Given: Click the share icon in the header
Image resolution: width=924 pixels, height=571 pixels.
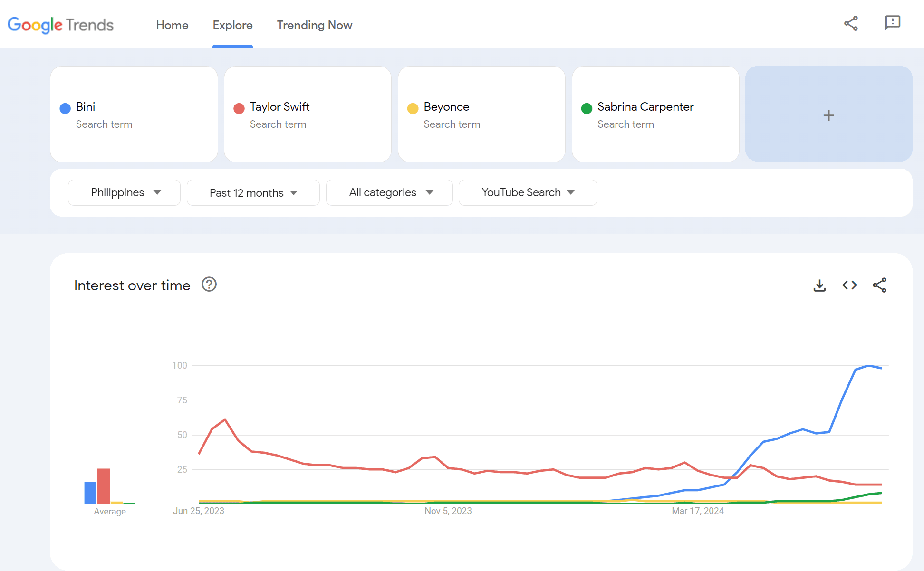Looking at the screenshot, I should (x=851, y=23).
